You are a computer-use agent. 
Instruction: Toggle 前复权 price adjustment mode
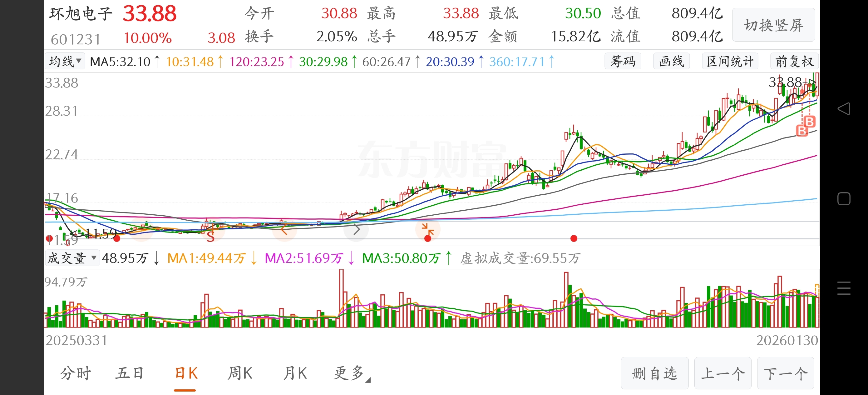[794, 61]
